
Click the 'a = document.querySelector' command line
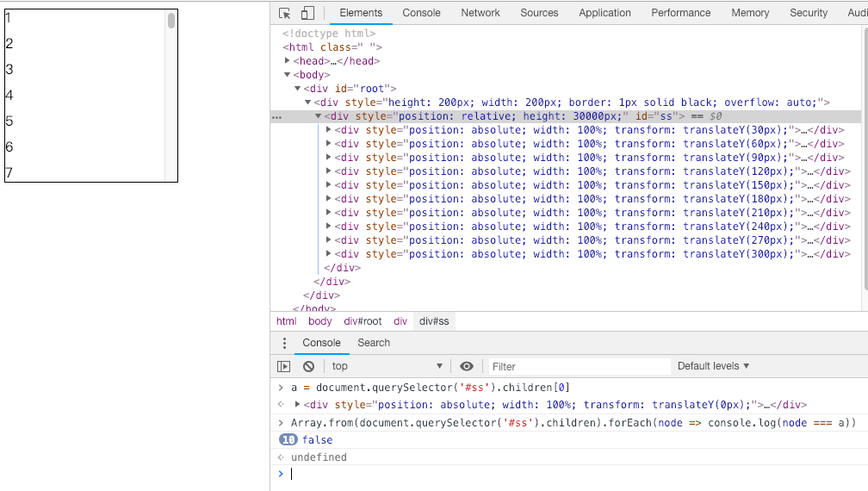(x=431, y=388)
